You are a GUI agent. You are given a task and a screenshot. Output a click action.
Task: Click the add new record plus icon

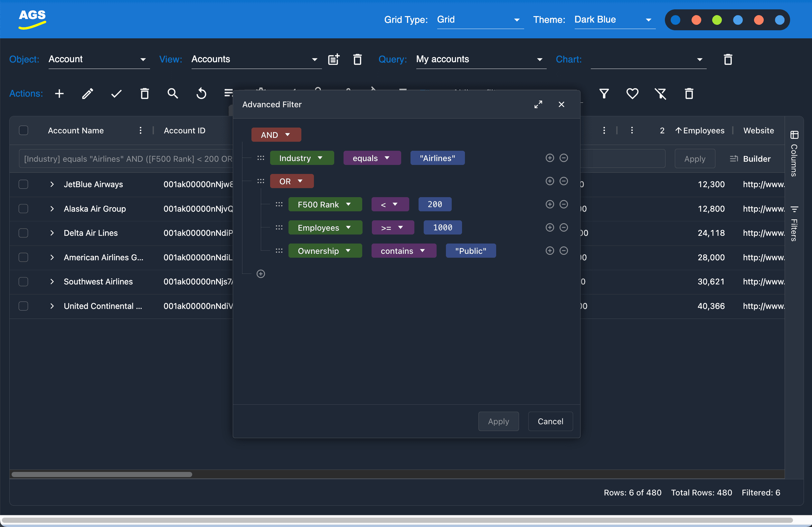(x=59, y=93)
